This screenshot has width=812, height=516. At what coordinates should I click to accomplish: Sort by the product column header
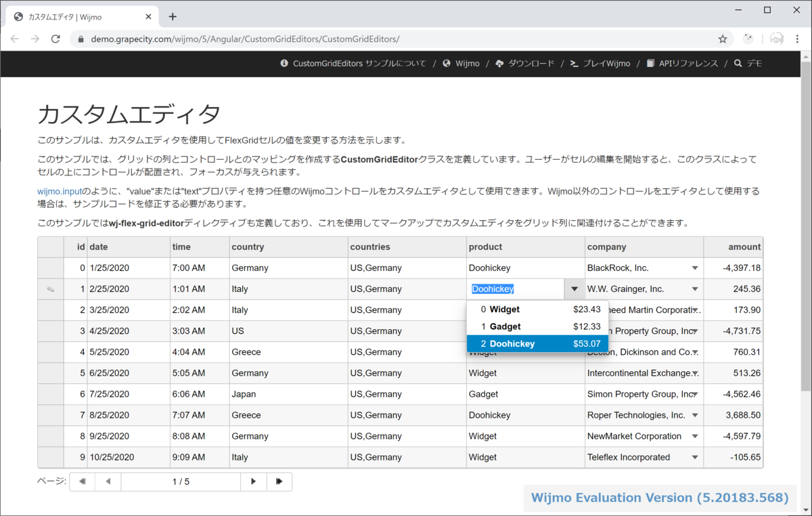(x=526, y=247)
